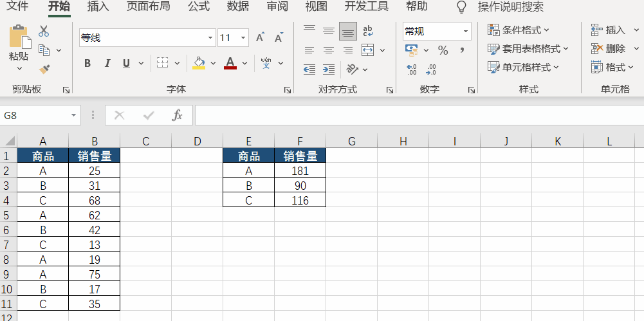Open 单元格样式 cell styles
Viewport: 644px width, 321px height.
(x=523, y=67)
